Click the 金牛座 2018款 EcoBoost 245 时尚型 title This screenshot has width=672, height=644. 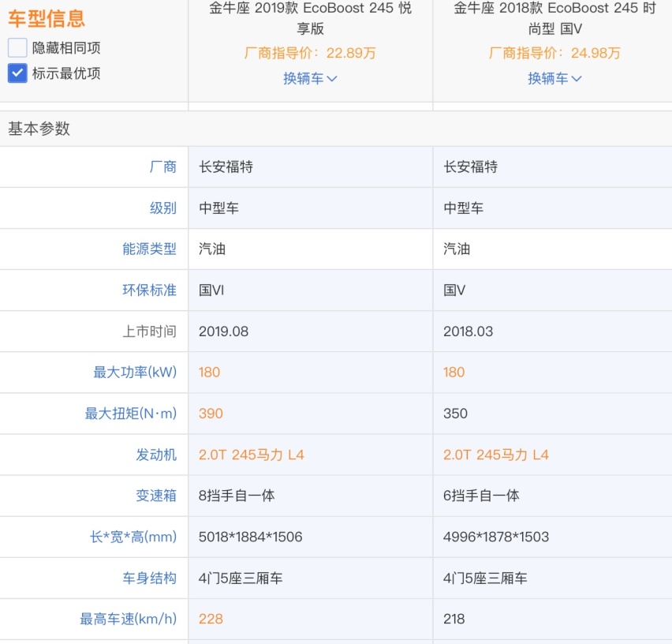point(554,18)
